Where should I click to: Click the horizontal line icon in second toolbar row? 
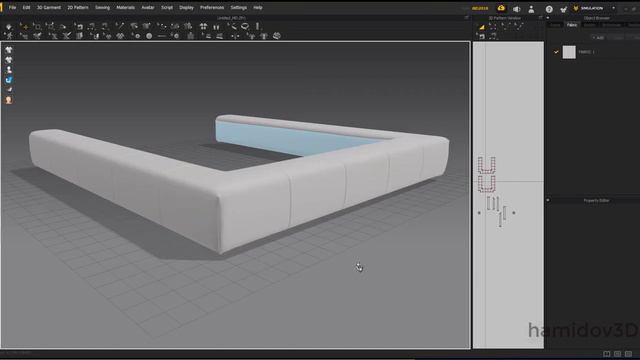[162, 36]
